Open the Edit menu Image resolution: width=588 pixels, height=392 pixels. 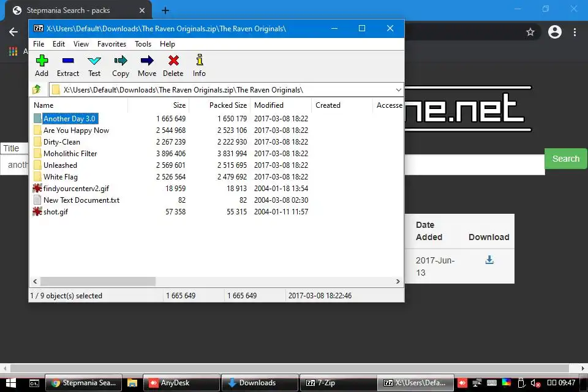[x=59, y=44]
